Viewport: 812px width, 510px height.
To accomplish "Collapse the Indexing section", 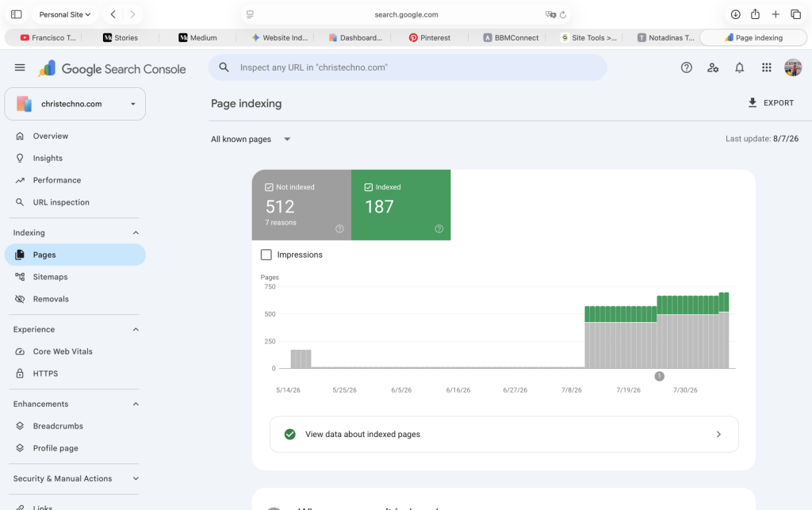I will (136, 232).
